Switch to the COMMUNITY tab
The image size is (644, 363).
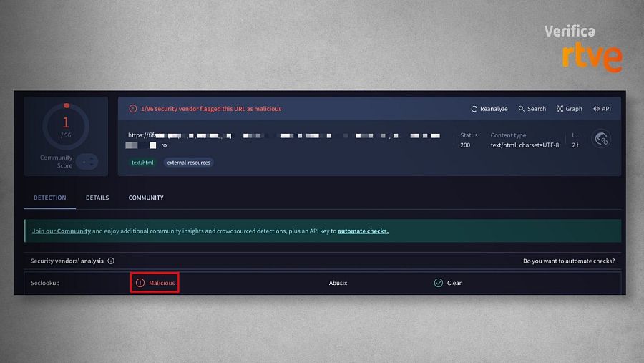tap(146, 198)
